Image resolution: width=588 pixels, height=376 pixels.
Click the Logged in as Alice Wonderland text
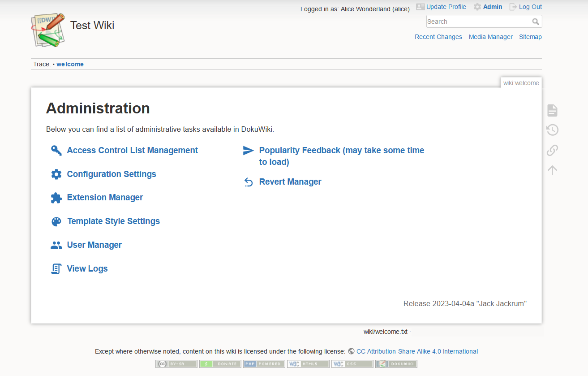[x=355, y=9]
